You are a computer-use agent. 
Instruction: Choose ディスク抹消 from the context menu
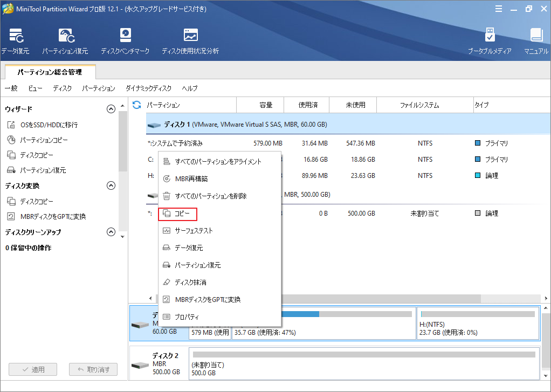tap(219, 283)
